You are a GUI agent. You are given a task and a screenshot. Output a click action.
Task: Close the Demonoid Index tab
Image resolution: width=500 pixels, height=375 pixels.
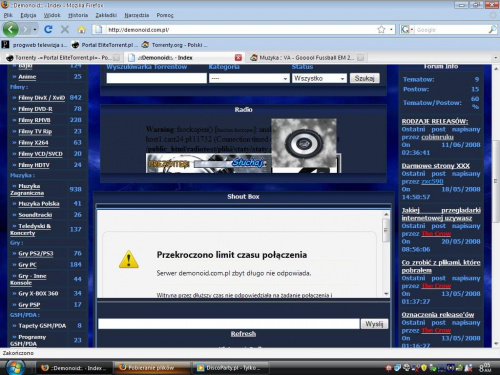[x=238, y=58]
